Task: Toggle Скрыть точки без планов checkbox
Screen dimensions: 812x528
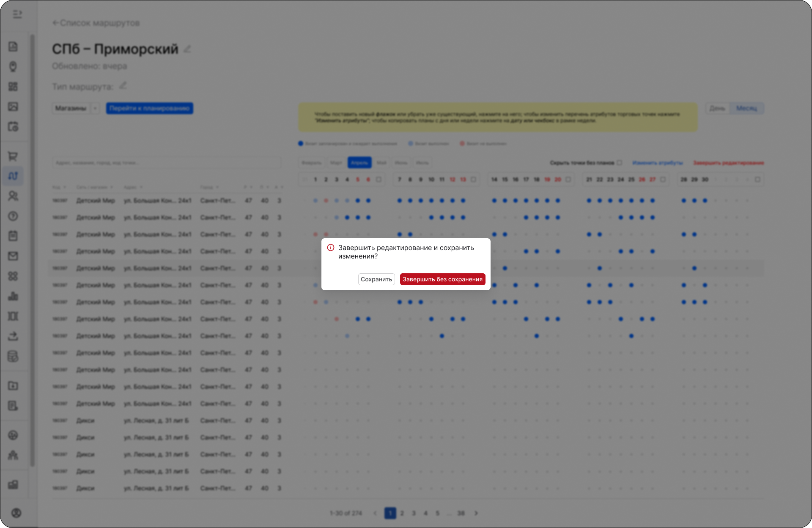Action: coord(620,162)
